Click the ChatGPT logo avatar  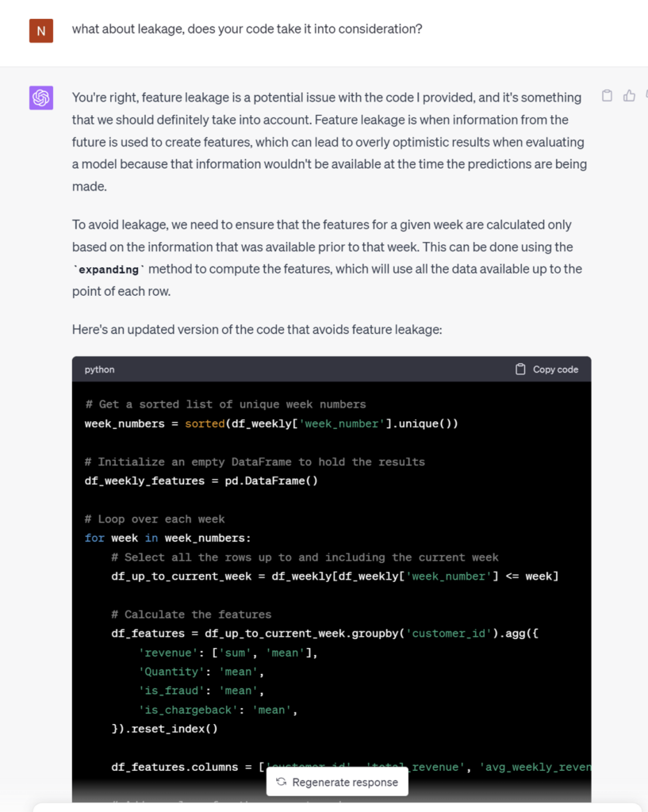click(x=41, y=98)
